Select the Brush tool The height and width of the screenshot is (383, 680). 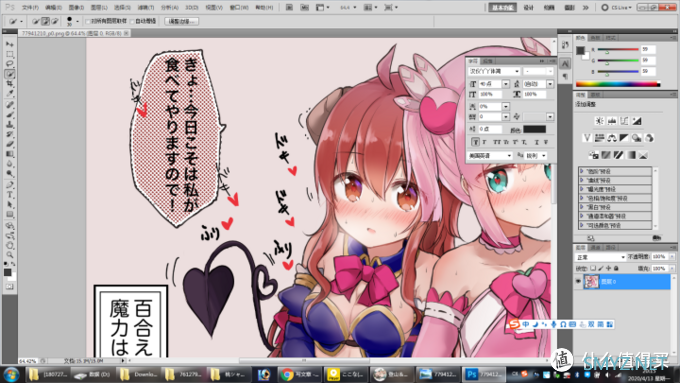click(10, 115)
